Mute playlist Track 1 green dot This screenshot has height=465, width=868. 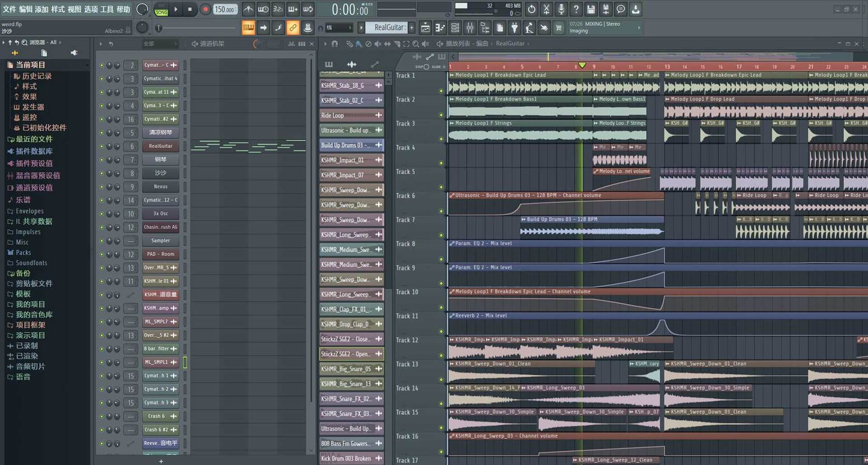[x=441, y=91]
